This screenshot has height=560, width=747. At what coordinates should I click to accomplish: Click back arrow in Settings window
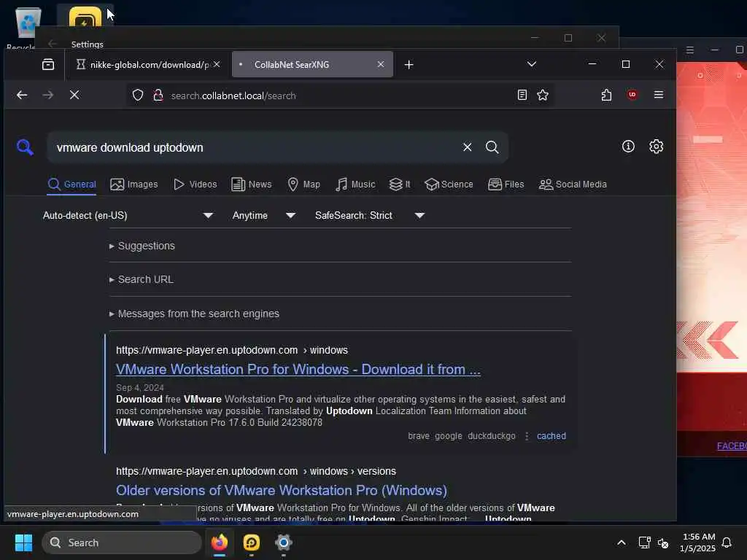53,44
